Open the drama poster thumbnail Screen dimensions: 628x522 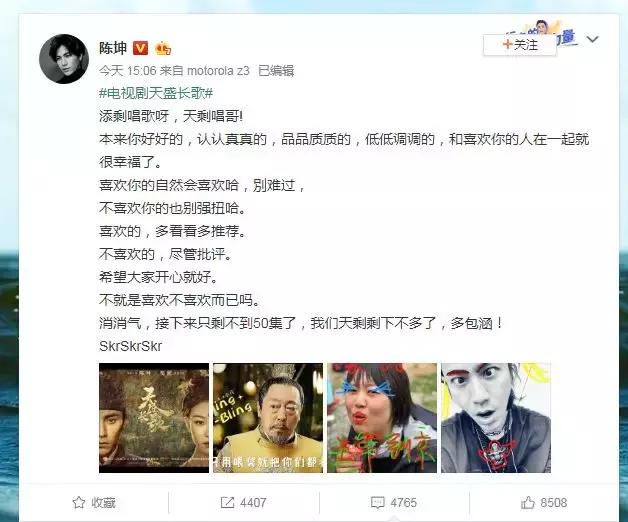[x=154, y=418]
